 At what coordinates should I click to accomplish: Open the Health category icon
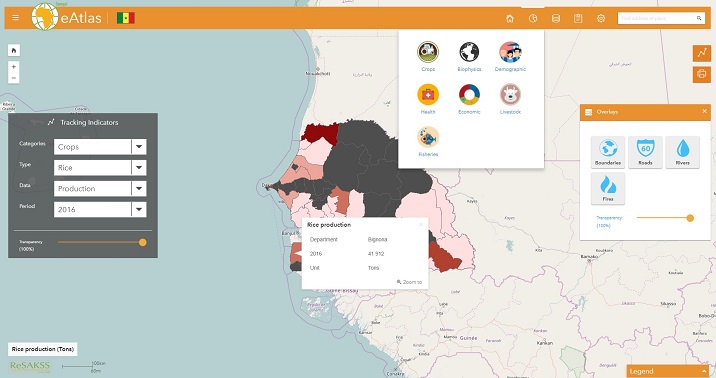(x=428, y=94)
